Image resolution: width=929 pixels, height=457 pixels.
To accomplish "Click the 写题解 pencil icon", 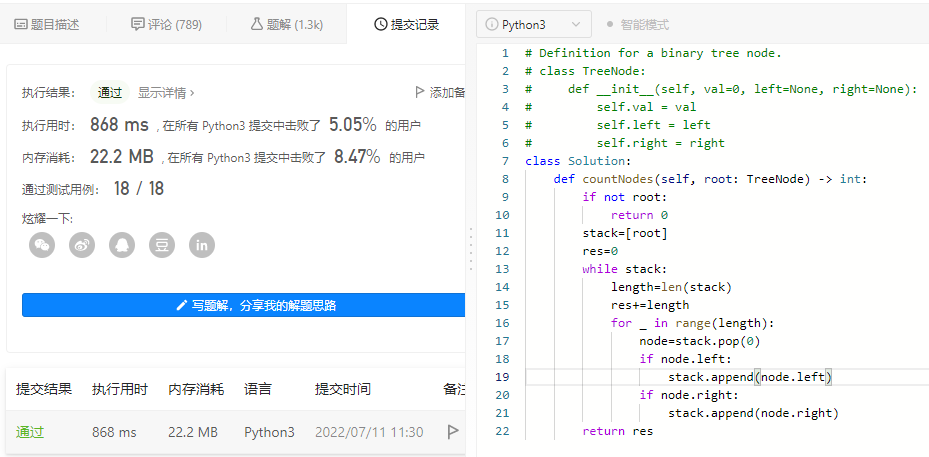I will (182, 305).
